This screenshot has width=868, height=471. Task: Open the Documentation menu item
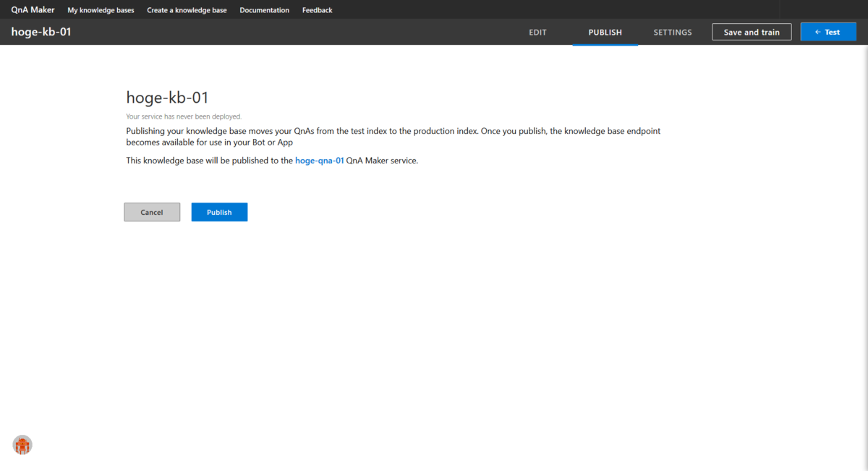pyautogui.click(x=264, y=10)
